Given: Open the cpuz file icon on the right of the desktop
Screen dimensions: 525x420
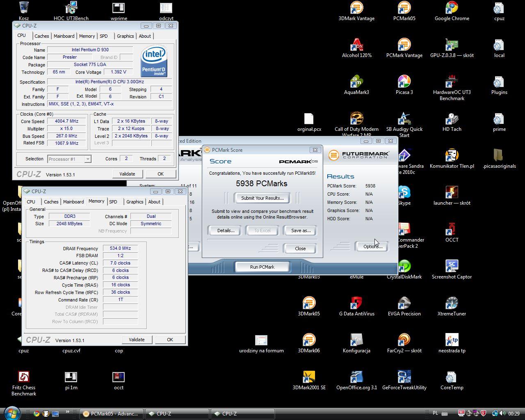Looking at the screenshot, I should point(499,11).
